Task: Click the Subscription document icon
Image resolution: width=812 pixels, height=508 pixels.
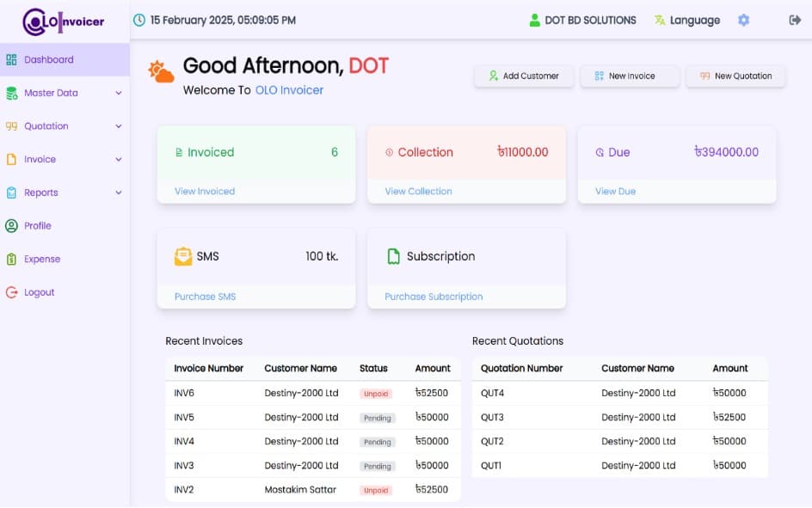Action: [x=394, y=256]
